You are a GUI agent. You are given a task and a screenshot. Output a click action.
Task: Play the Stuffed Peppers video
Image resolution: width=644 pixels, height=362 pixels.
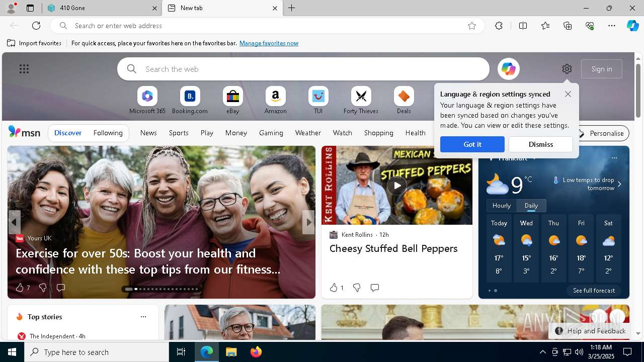click(x=397, y=186)
